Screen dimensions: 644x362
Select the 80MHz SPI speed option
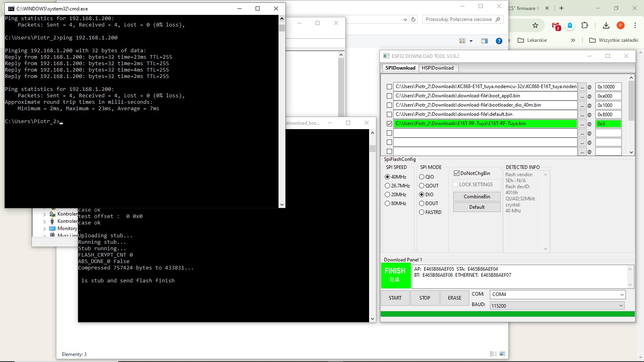point(388,204)
